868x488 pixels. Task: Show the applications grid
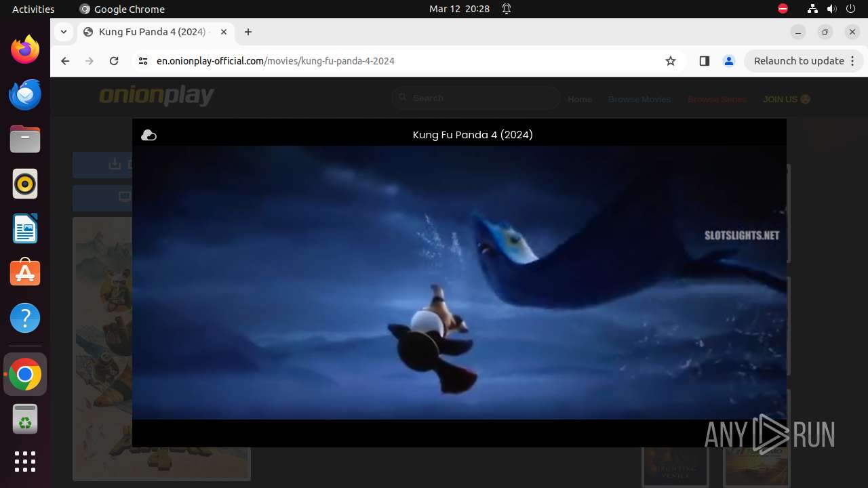click(x=25, y=462)
